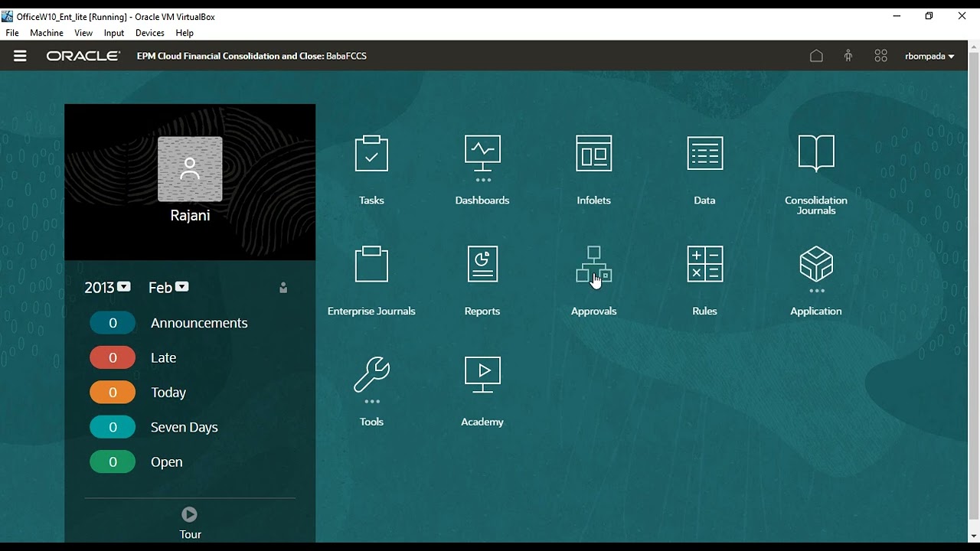
Task: Expand the Application sub-cards dots
Action: pos(816,291)
